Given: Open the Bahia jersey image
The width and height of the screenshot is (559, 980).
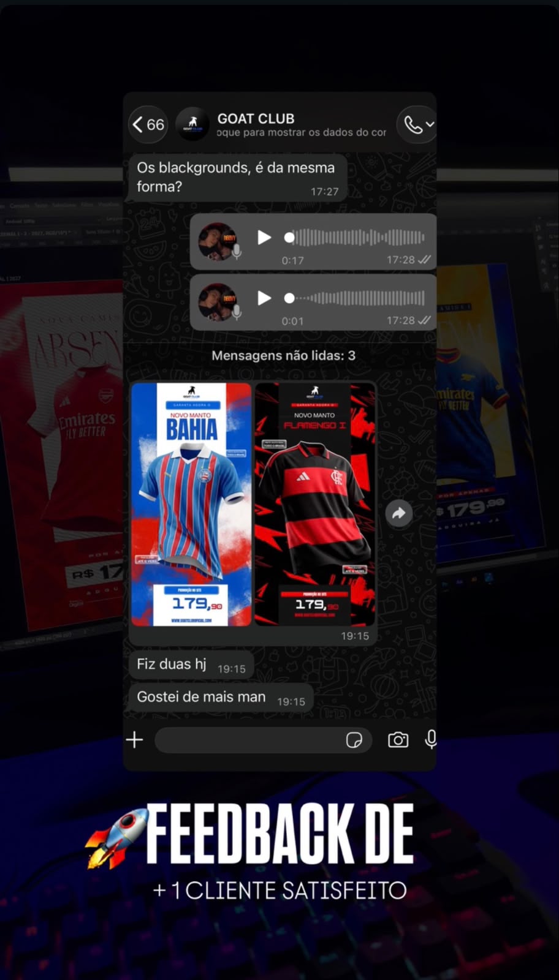Looking at the screenshot, I should pos(191,504).
